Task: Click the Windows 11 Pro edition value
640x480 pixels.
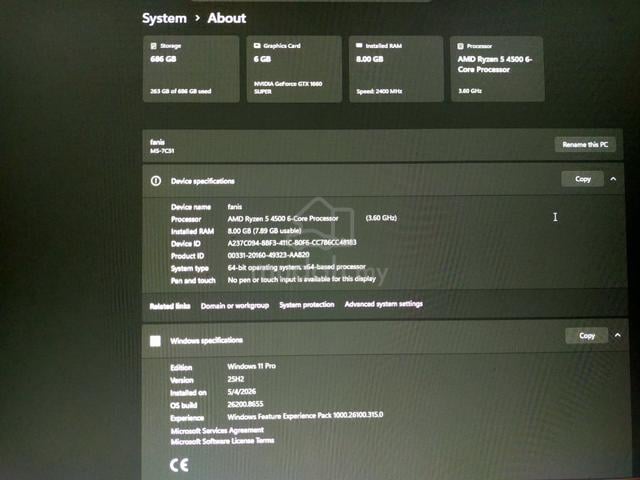Action: point(251,366)
